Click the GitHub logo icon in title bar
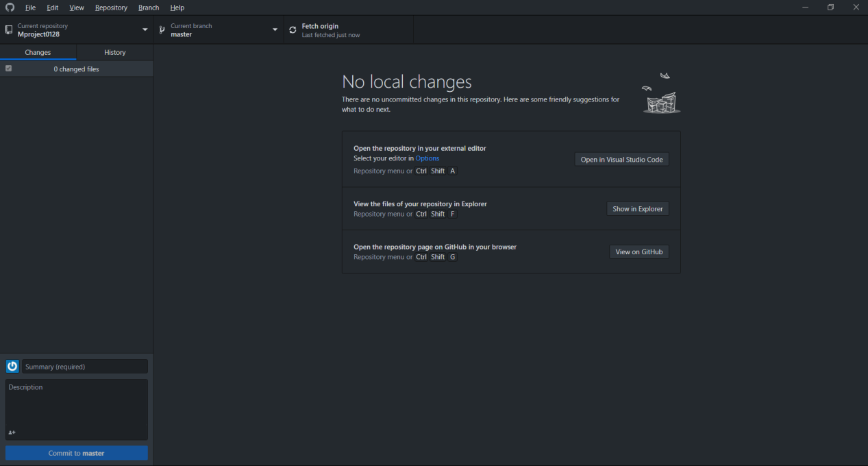 coord(10,8)
